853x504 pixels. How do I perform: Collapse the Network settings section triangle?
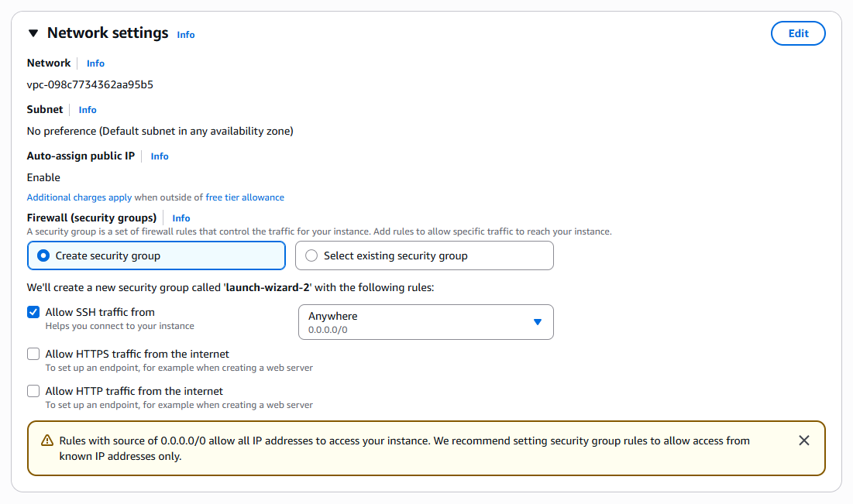coord(33,33)
